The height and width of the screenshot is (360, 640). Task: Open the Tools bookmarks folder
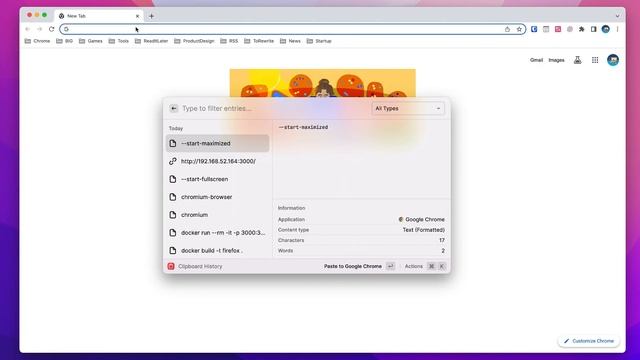(119, 41)
